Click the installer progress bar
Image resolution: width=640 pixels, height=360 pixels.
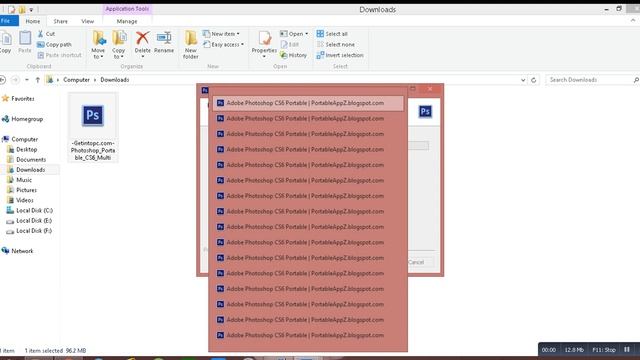[x=418, y=145]
